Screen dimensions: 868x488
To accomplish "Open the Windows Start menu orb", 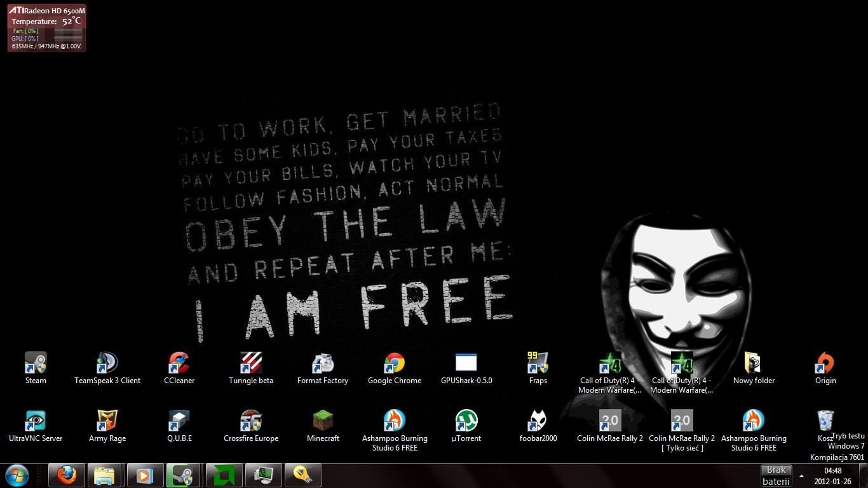I will point(17,475).
